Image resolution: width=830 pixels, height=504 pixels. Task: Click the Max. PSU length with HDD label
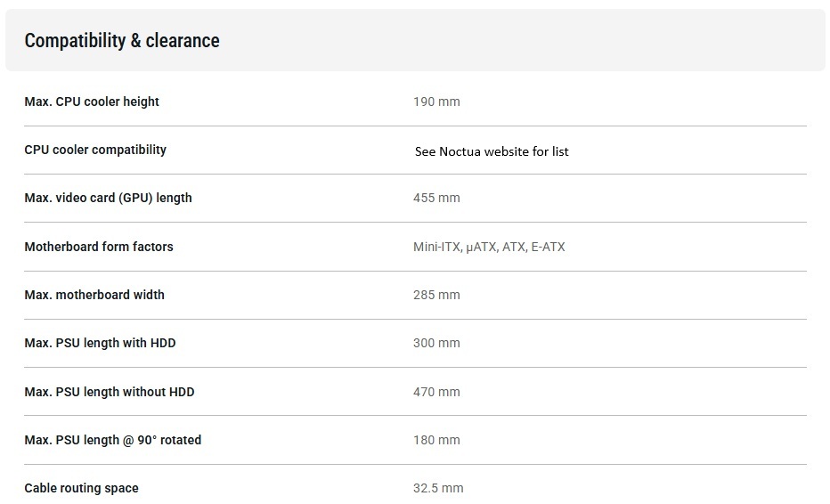(x=100, y=343)
